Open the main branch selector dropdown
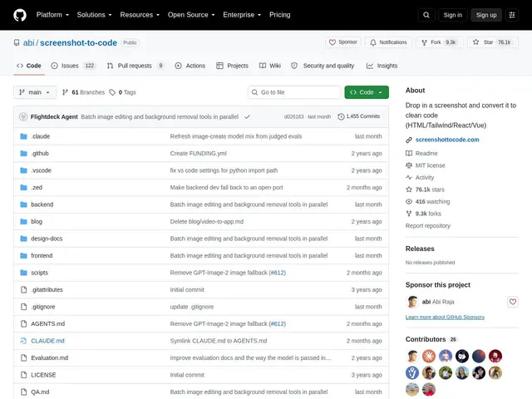This screenshot has width=532, height=399. (35, 92)
